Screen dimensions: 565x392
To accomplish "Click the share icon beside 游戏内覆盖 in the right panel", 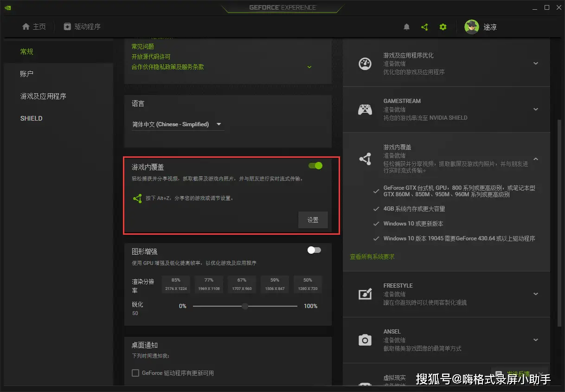I will point(365,159).
